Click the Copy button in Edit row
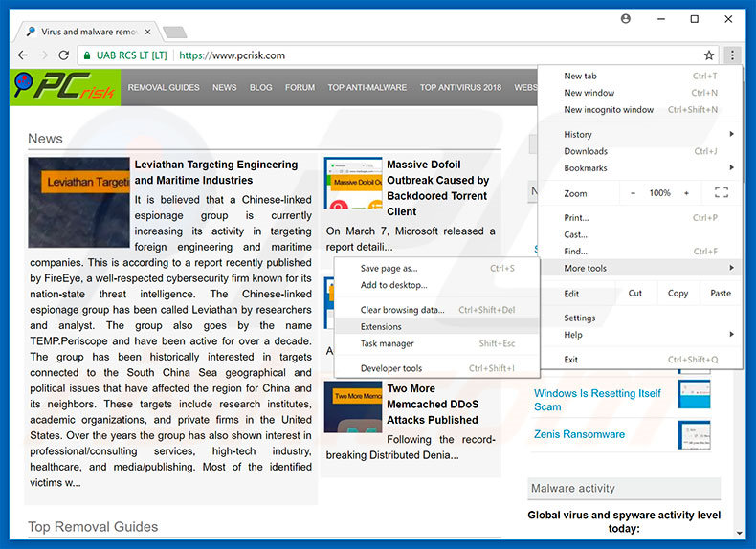Screen dimensions: 756x549 pyautogui.click(x=678, y=294)
